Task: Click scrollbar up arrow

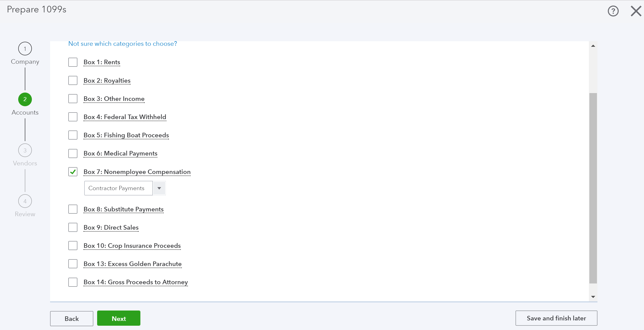Action: [x=593, y=46]
